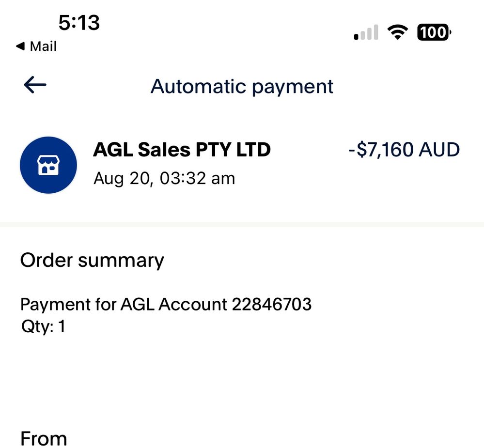Tap the small triangle beside Mail
This screenshot has height=448, width=484.
point(20,46)
